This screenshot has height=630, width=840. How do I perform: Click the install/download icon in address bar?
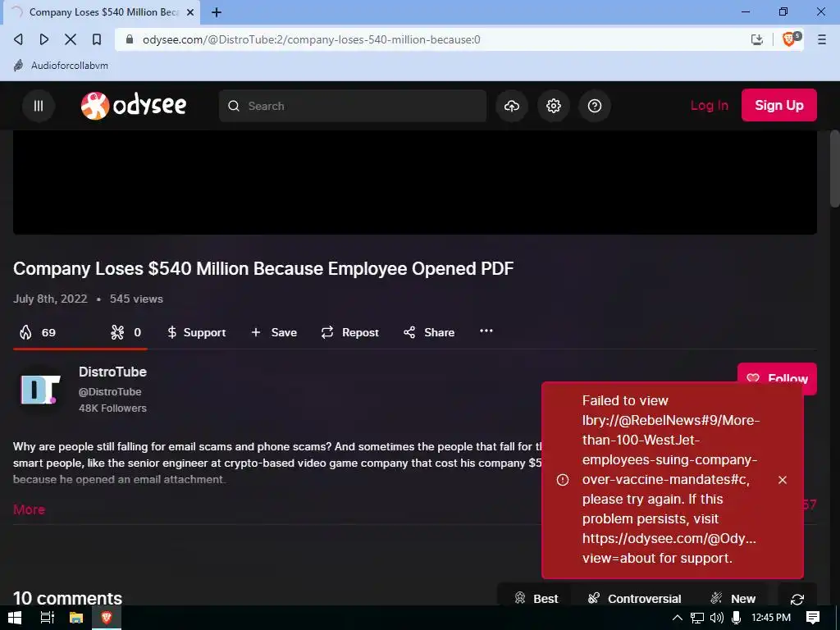[757, 39]
